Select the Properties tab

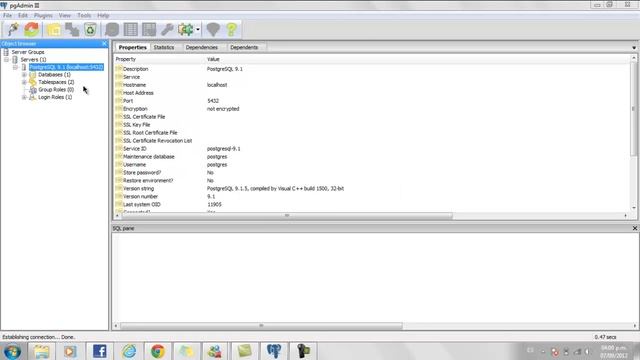(x=132, y=47)
